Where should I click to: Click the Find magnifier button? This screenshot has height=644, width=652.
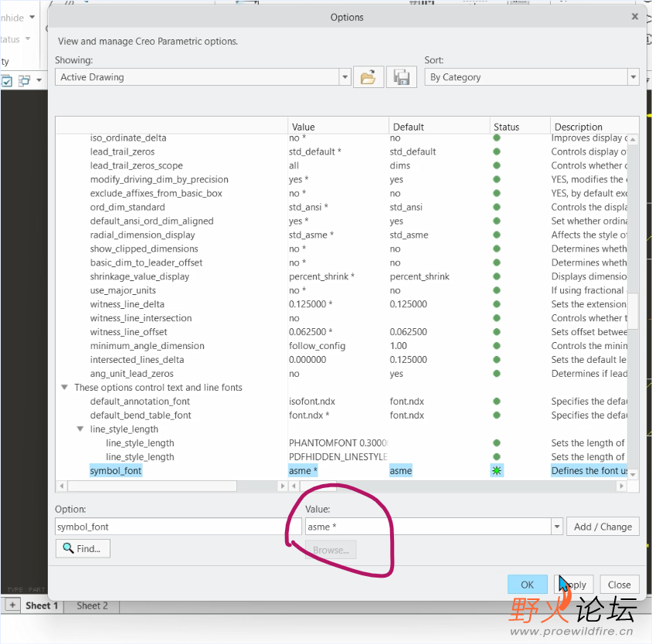pyautogui.click(x=83, y=548)
